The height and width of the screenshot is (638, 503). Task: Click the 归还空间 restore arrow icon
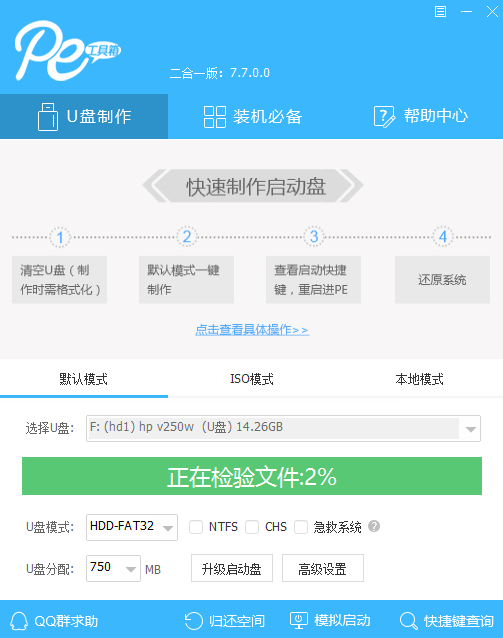[193, 621]
